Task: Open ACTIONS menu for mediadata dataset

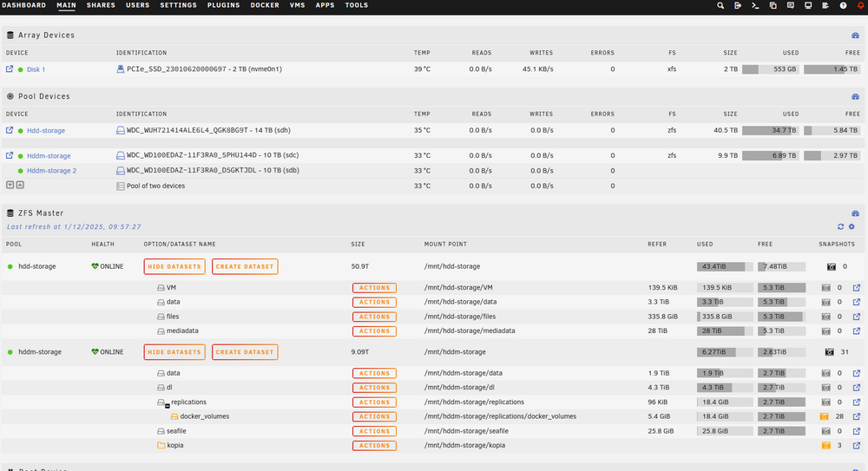Action: [x=374, y=331]
